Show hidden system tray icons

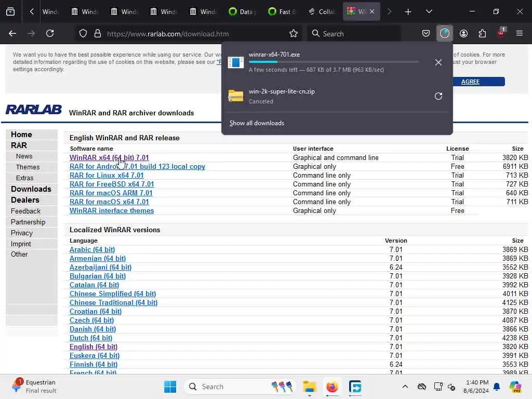tap(405, 387)
